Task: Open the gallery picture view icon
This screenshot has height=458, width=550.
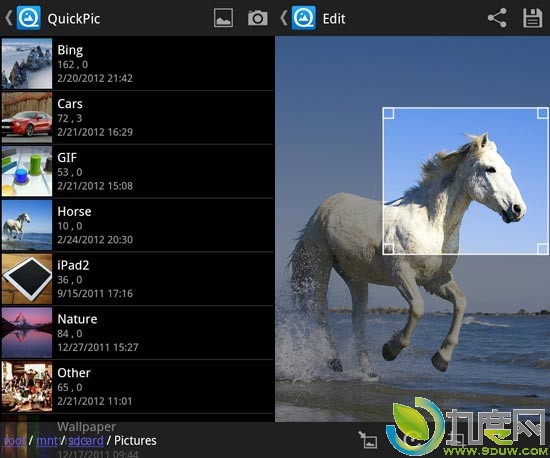Action: (223, 18)
